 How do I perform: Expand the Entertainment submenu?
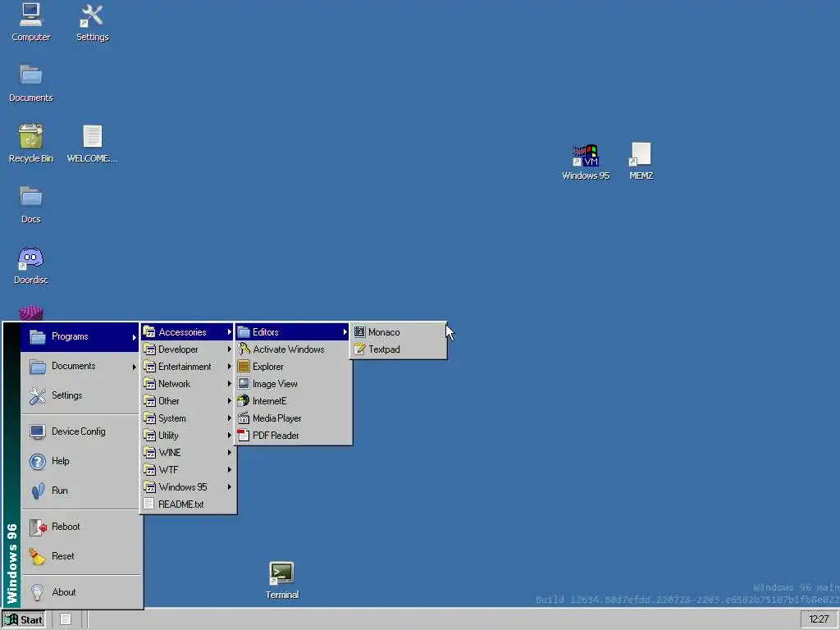188,367
